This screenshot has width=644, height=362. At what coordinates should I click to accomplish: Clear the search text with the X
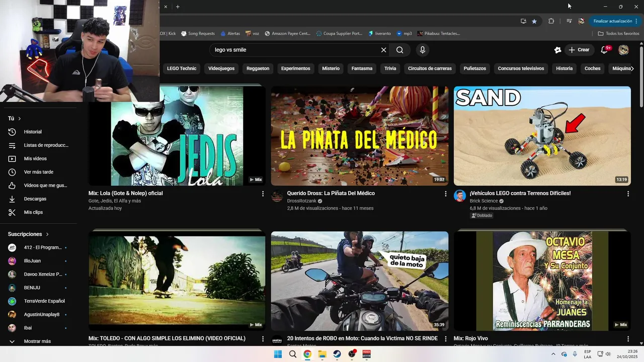pos(383,50)
